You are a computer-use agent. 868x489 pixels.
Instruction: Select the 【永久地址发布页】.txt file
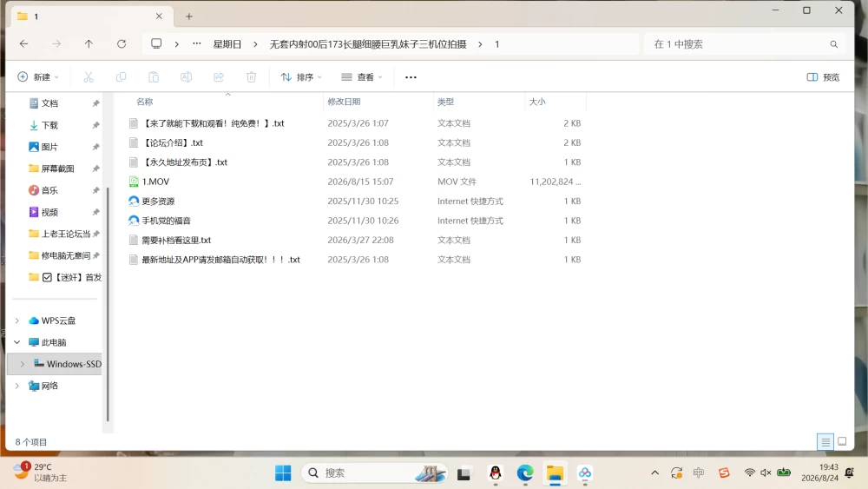(184, 162)
